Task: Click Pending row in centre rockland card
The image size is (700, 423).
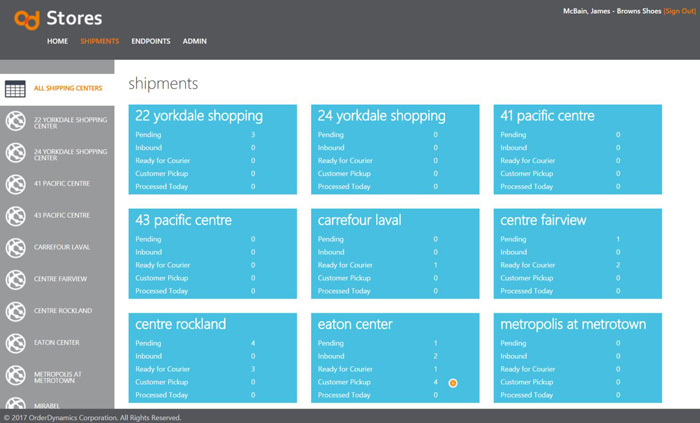Action: click(196, 343)
